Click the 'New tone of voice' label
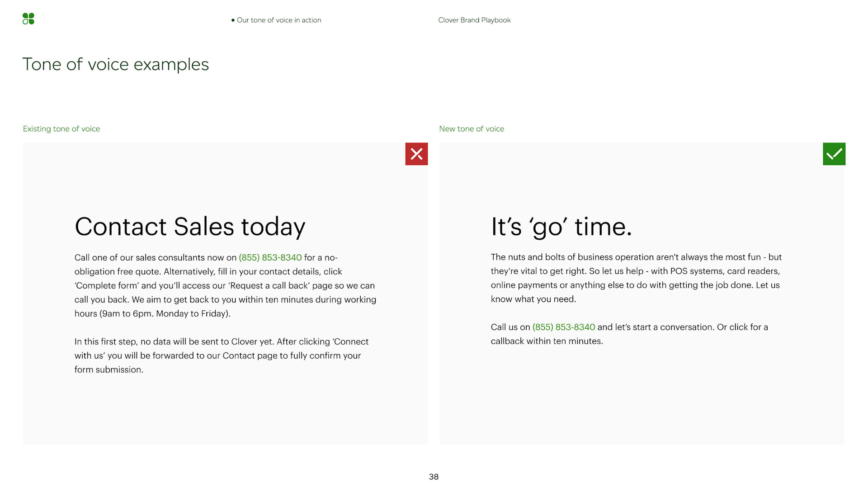868x488 pixels. pyautogui.click(x=472, y=128)
